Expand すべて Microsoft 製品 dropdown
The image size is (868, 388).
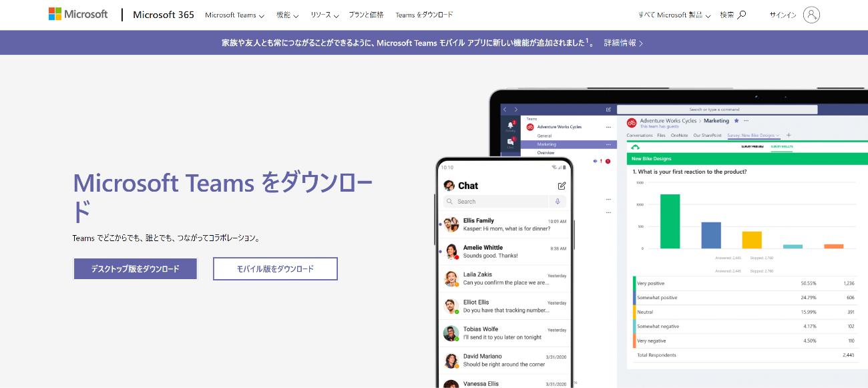[674, 15]
